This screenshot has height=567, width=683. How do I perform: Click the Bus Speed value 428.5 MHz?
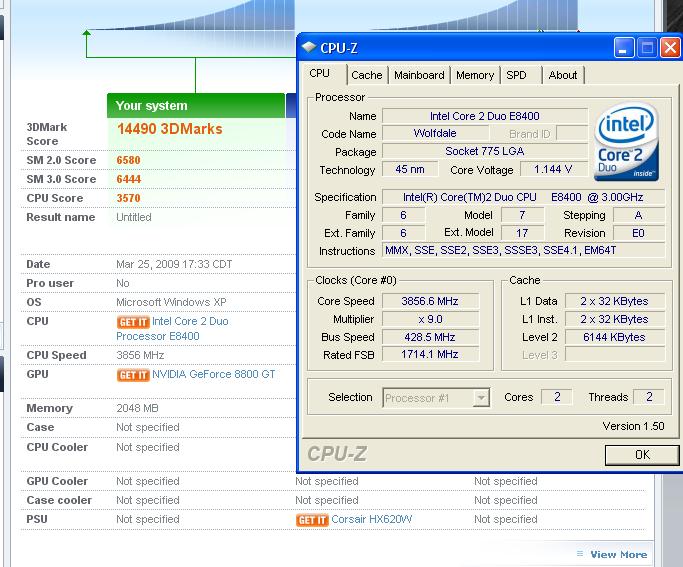[x=430, y=337]
